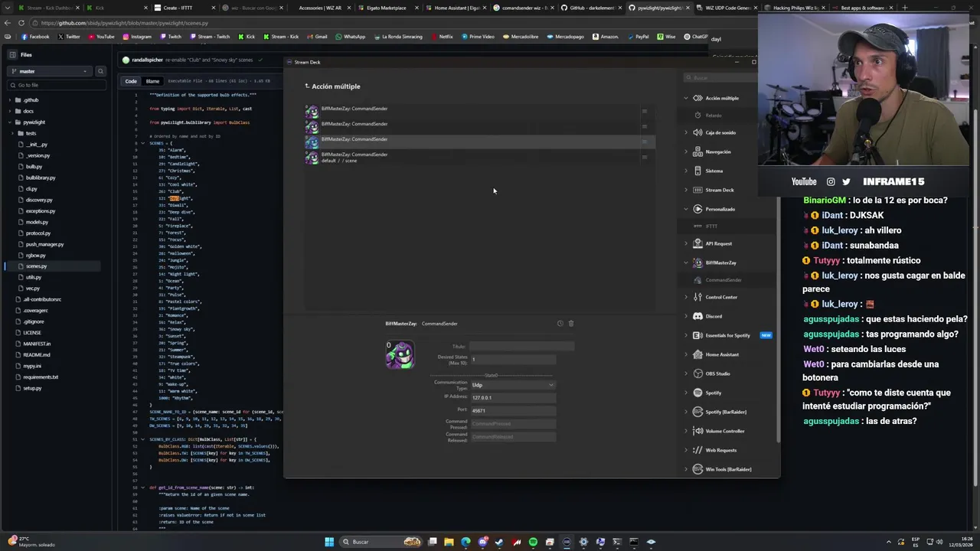
Task: Expand the API Request category
Action: coord(686,243)
